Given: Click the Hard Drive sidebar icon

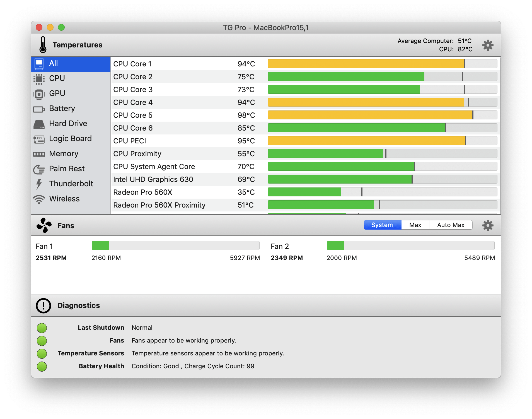Looking at the screenshot, I should 39,124.
